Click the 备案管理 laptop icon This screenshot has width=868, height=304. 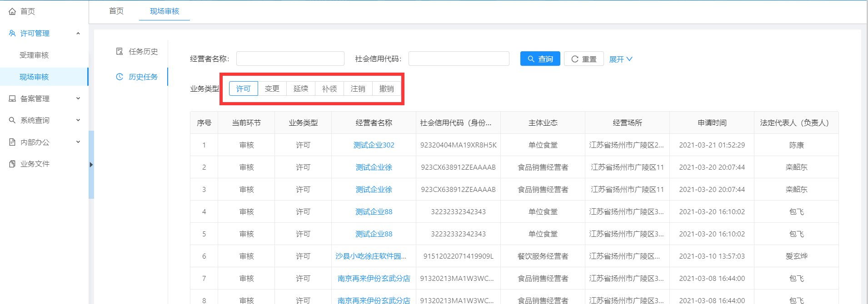click(x=12, y=98)
